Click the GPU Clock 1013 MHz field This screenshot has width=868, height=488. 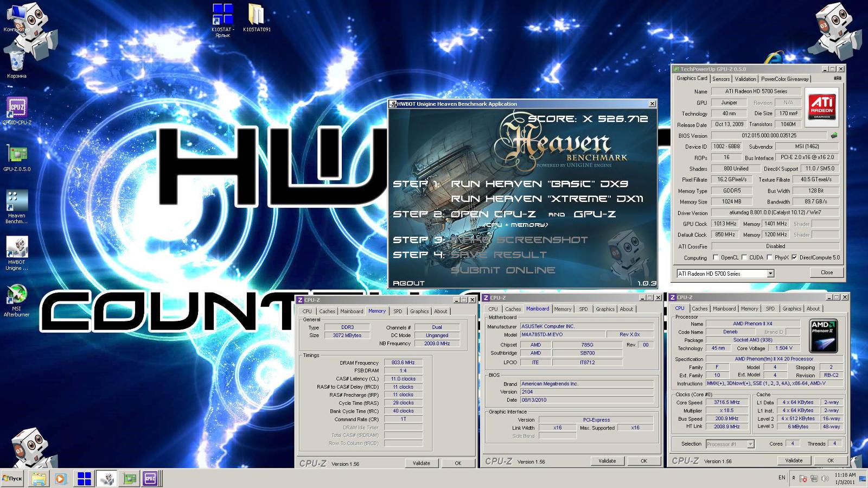tap(725, 224)
